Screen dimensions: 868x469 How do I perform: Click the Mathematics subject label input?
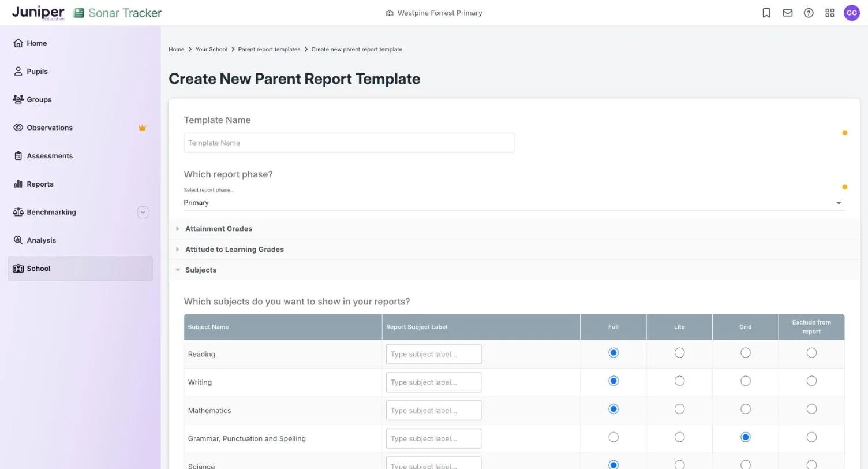[433, 411]
